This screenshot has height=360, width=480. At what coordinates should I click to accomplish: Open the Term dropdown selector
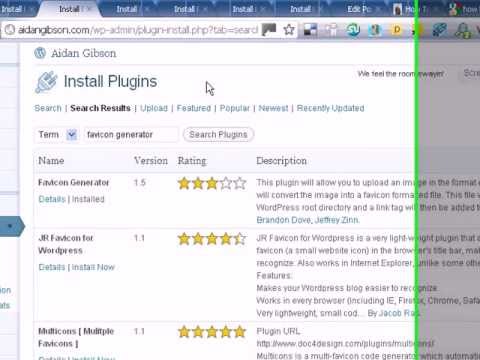pos(72,135)
